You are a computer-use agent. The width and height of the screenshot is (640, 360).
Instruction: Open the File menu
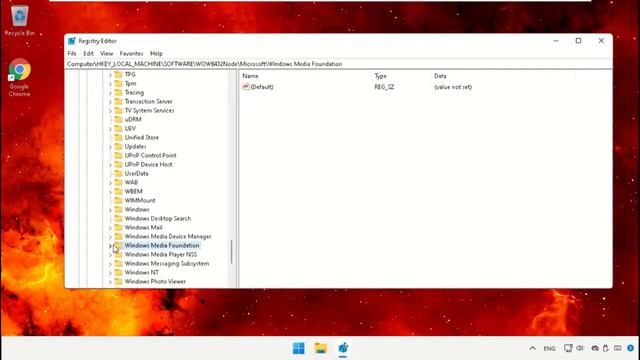(72, 53)
